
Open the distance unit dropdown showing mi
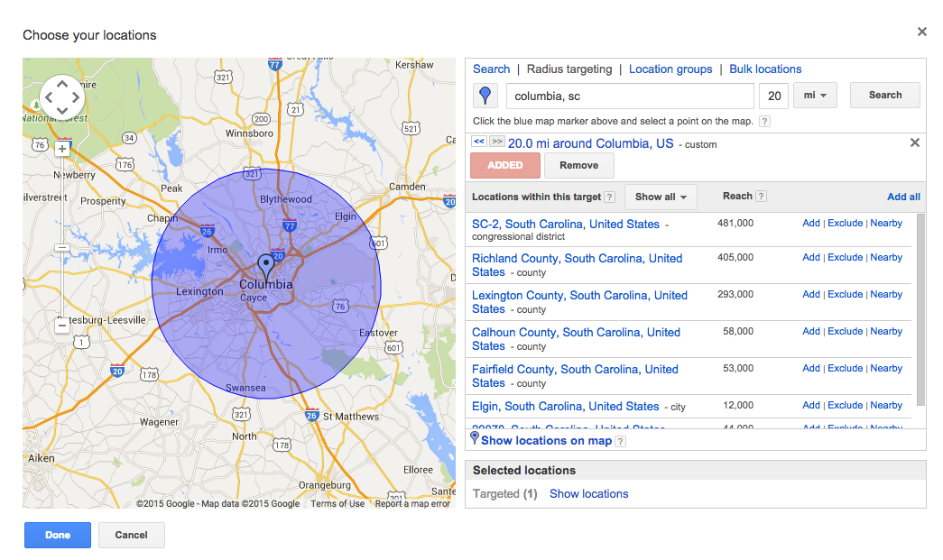815,95
